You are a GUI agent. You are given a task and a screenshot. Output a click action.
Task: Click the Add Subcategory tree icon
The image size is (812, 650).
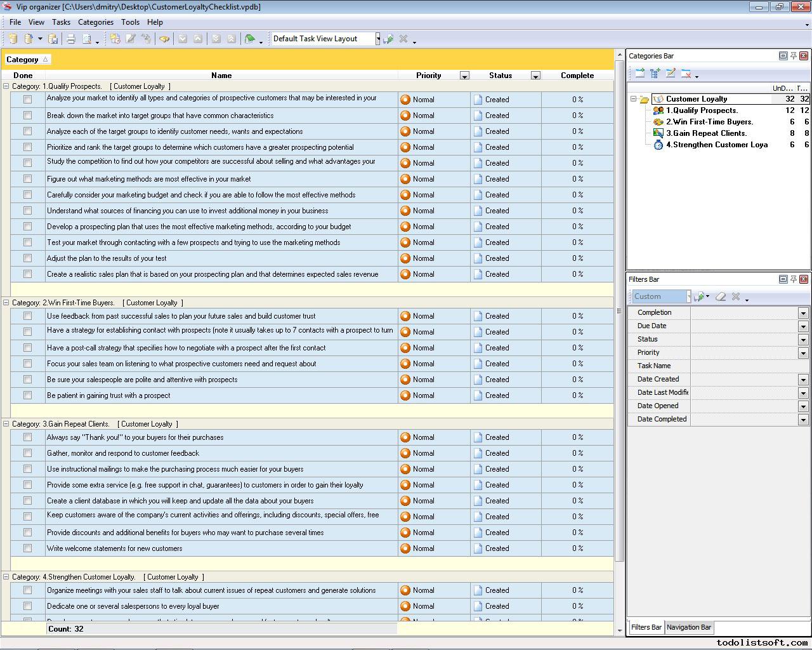[x=655, y=74]
